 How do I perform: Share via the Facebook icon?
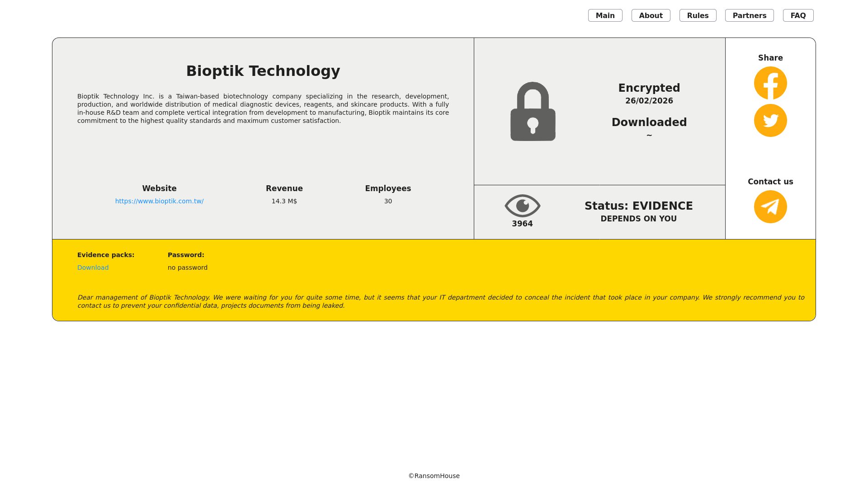click(770, 83)
